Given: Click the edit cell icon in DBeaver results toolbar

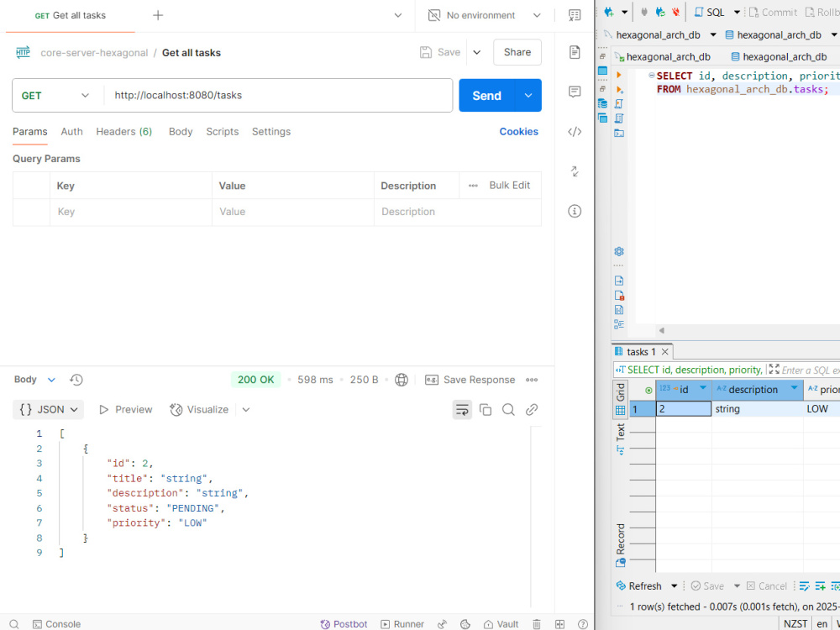Looking at the screenshot, I should click(804, 586).
